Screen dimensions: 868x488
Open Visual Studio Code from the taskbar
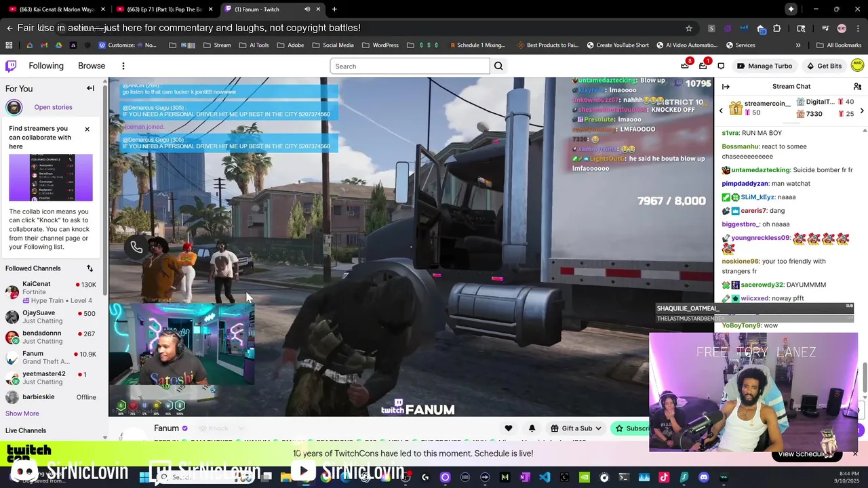[x=545, y=477]
